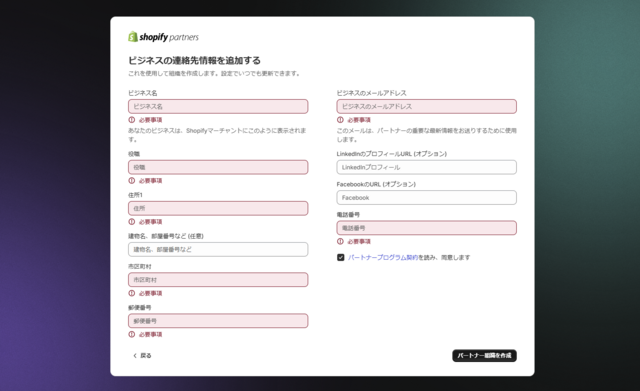
Task: Click the label FacebookのURL (オプション)
Action: click(376, 184)
